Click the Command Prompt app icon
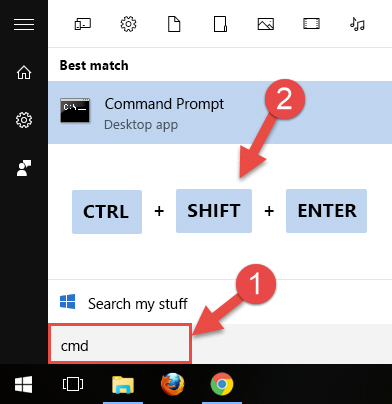The height and width of the screenshot is (404, 392). click(x=75, y=110)
